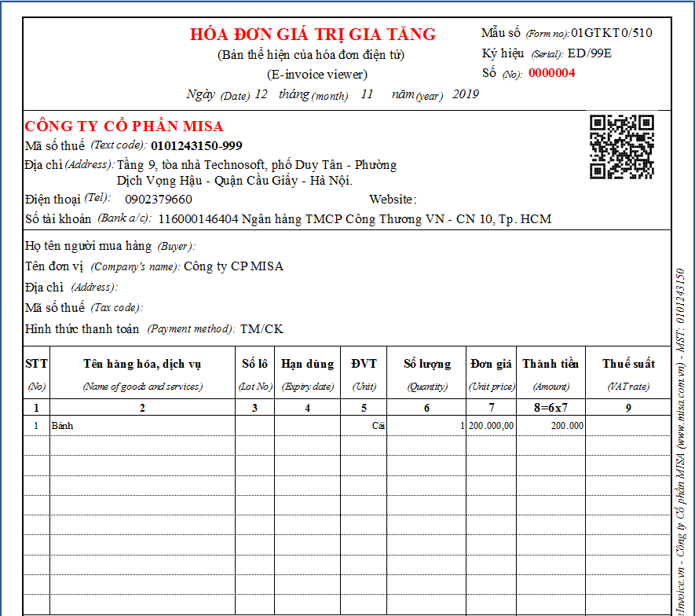Click the "(Unit price)" subheader
The image size is (695, 616).
492,387
